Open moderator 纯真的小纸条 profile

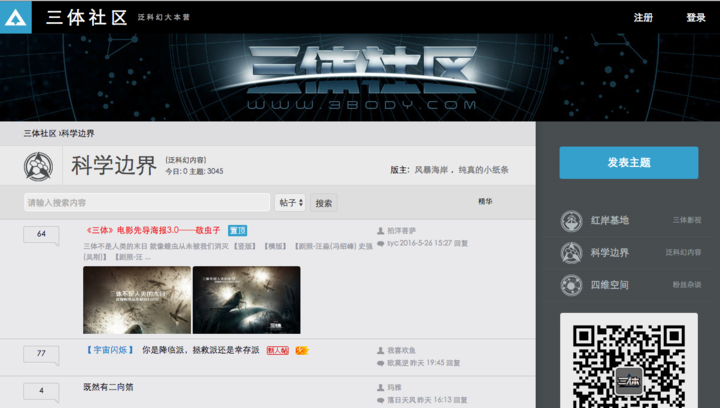(x=484, y=170)
